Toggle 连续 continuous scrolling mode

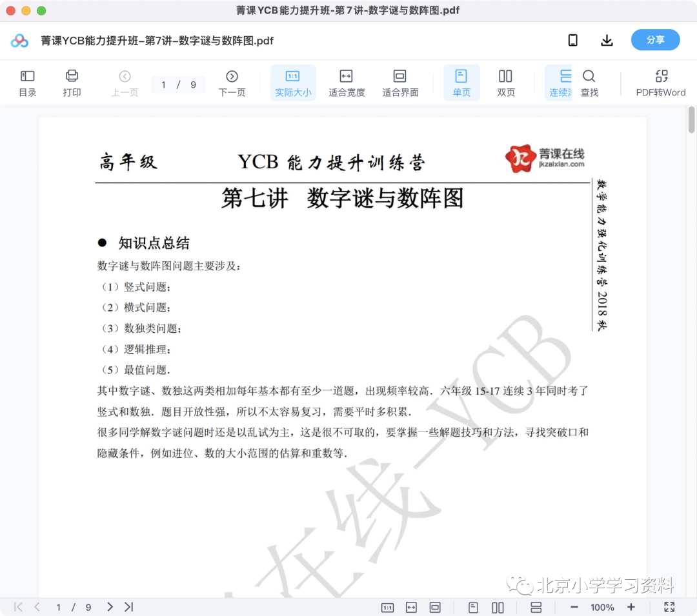tap(560, 83)
